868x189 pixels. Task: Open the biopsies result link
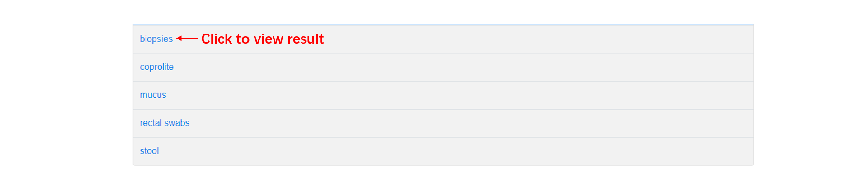pos(156,39)
